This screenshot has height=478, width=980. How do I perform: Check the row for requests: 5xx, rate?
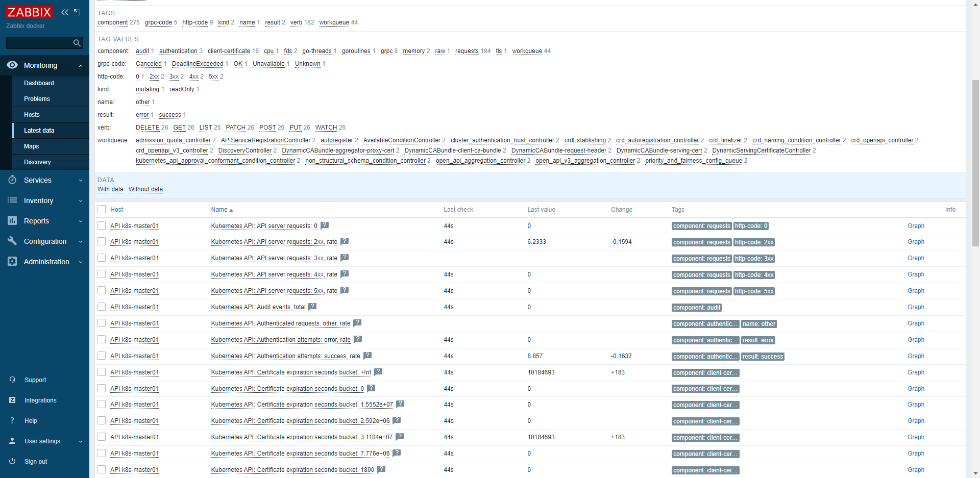[102, 290]
